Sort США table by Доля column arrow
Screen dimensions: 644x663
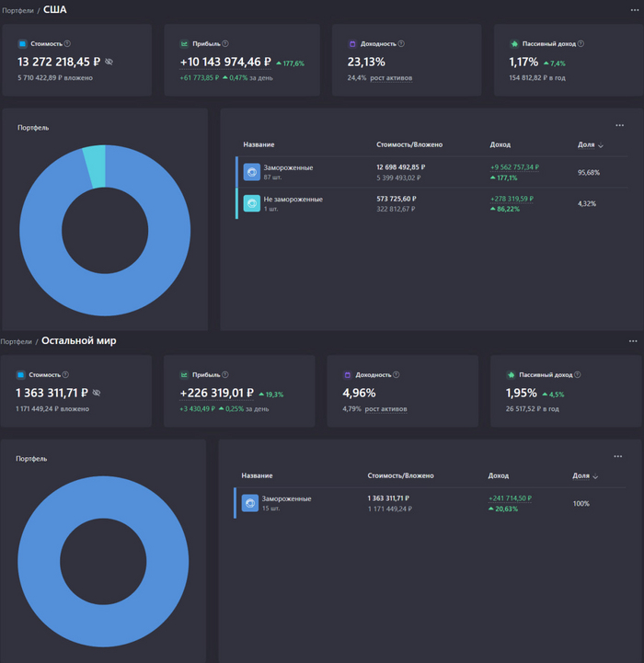pyautogui.click(x=601, y=145)
